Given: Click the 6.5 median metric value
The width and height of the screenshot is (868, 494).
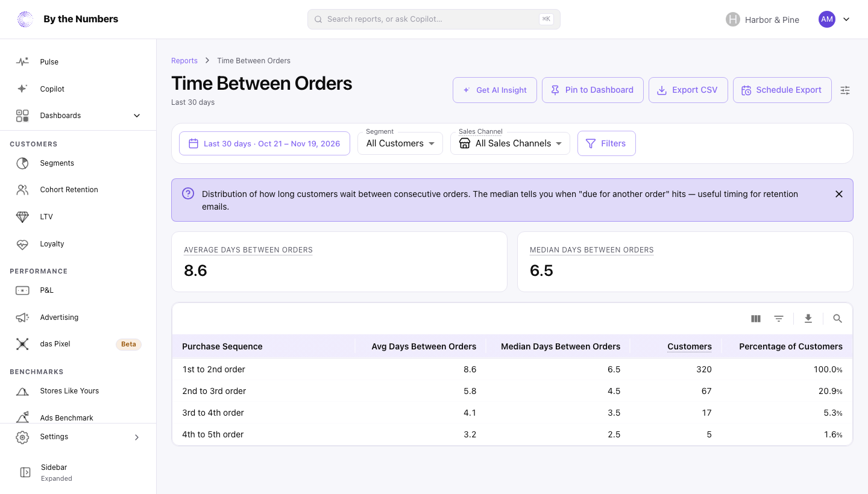Looking at the screenshot, I should (541, 270).
